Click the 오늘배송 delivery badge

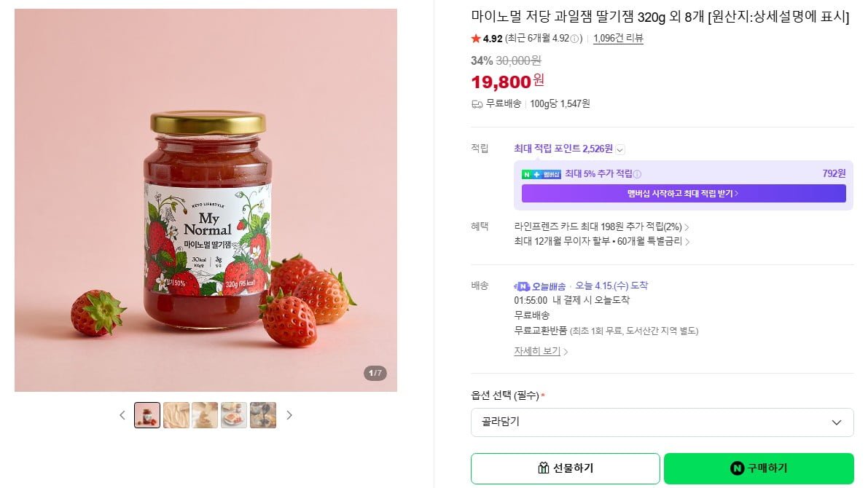pos(540,286)
